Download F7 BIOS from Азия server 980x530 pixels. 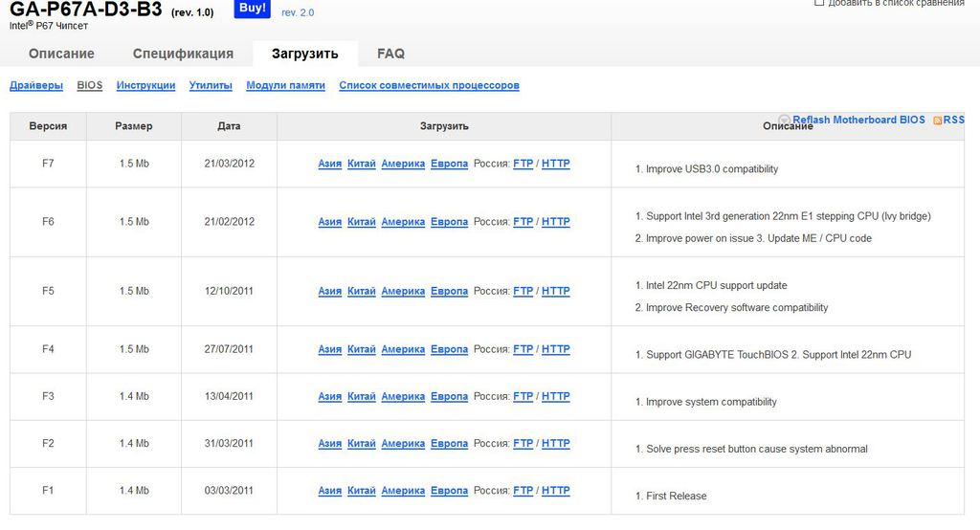coord(330,164)
